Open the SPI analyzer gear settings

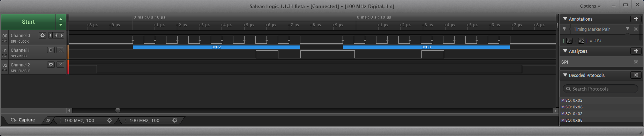[636, 62]
